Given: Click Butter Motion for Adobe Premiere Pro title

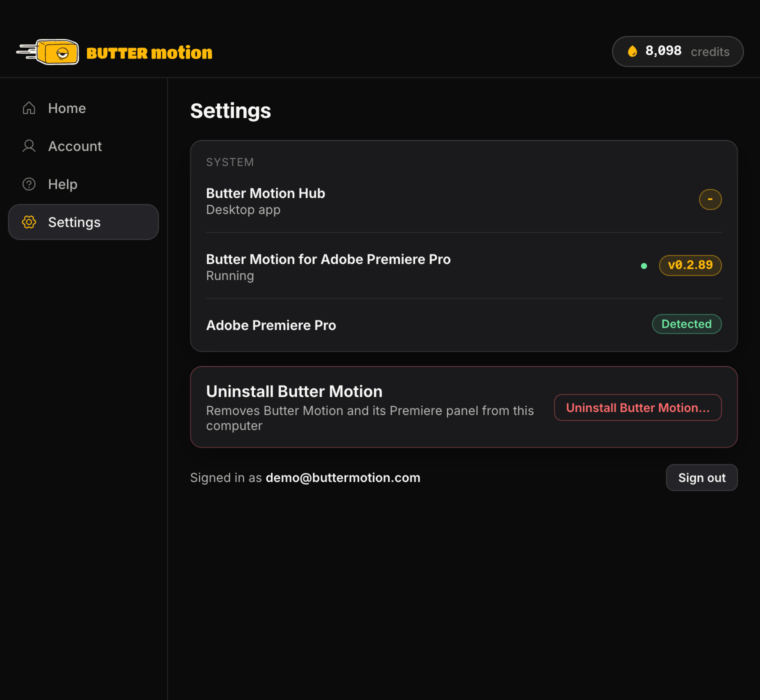Looking at the screenshot, I should [x=328, y=259].
